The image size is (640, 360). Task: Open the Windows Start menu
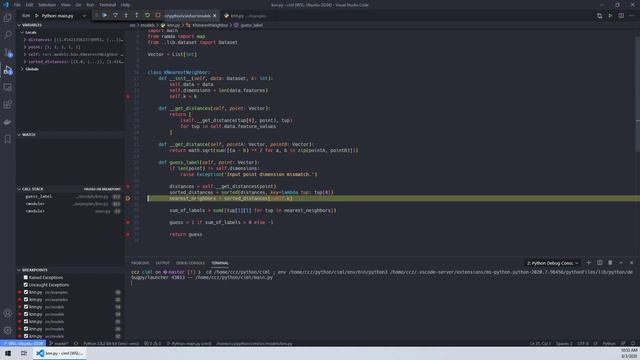point(8,353)
